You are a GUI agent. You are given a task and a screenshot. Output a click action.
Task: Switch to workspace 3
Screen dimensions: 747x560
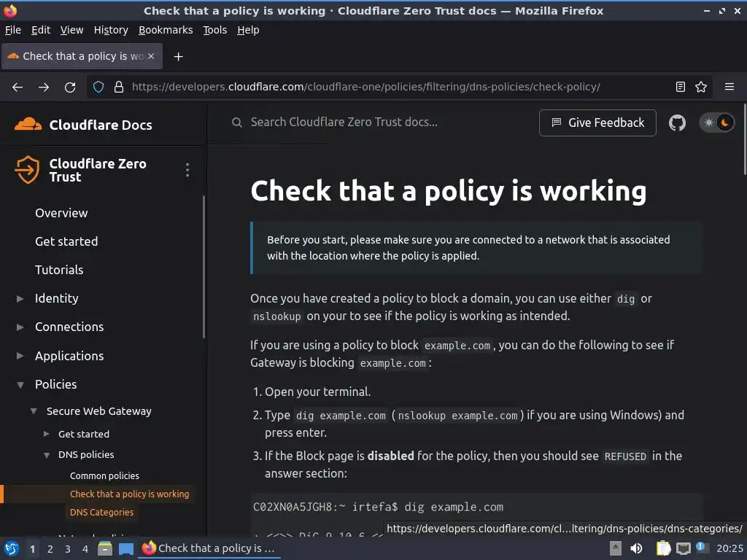tap(68, 549)
